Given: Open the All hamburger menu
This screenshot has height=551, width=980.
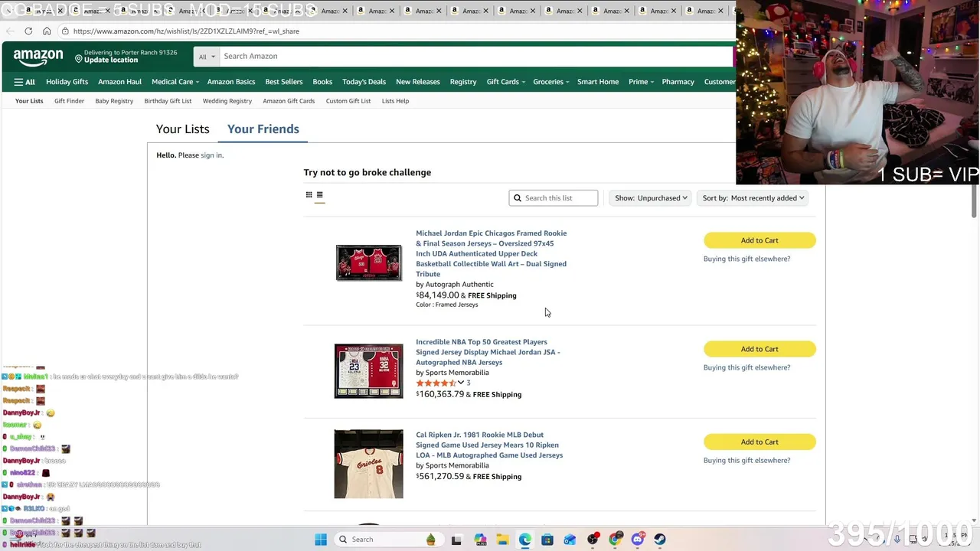Looking at the screenshot, I should coord(24,82).
